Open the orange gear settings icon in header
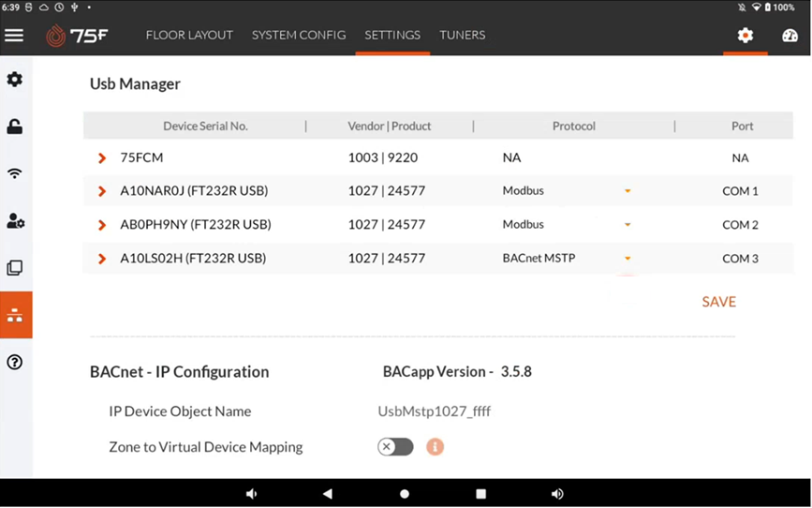Screen dimensions: 812x508 point(746,36)
